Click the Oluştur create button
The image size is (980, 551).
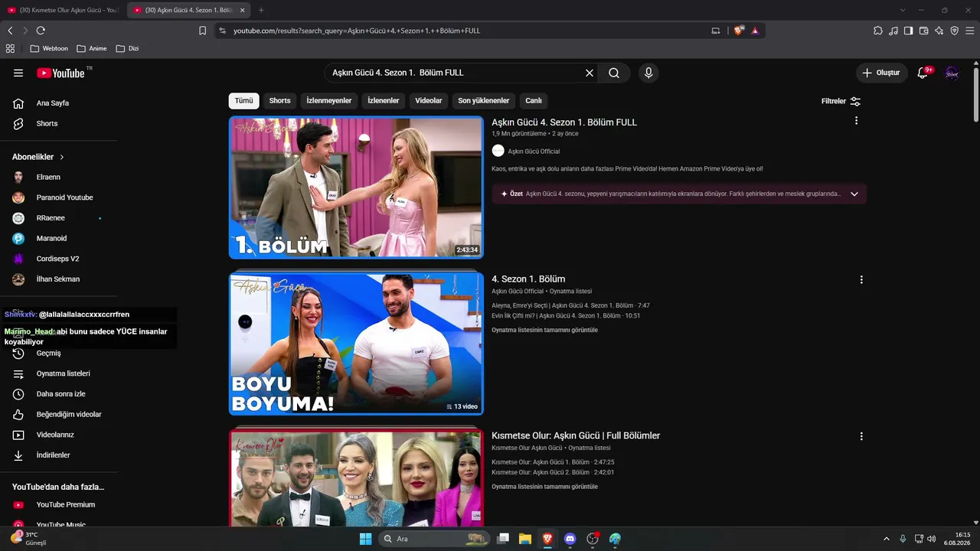click(x=881, y=73)
